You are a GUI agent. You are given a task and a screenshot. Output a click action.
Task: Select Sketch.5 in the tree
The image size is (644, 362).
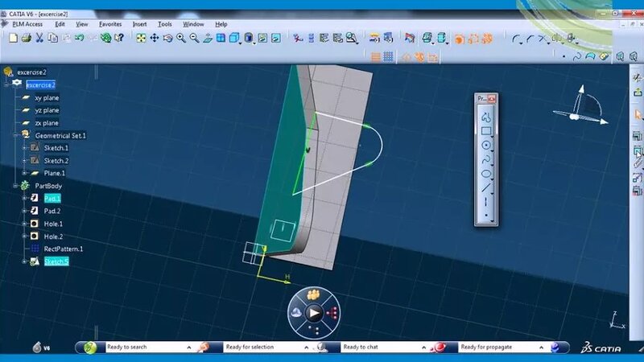click(56, 261)
